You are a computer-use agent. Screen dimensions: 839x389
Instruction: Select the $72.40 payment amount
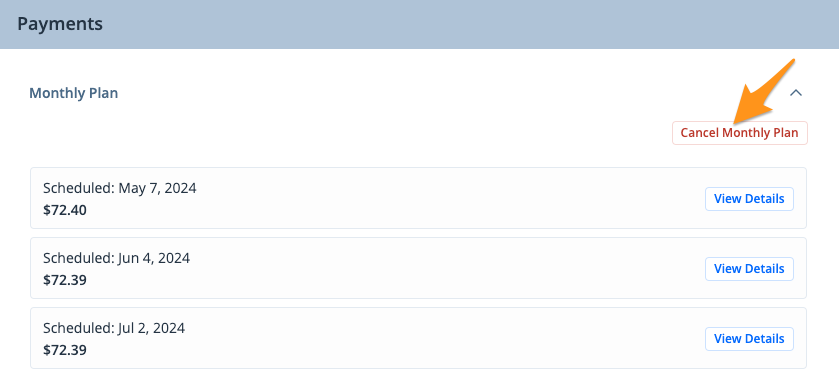65,210
